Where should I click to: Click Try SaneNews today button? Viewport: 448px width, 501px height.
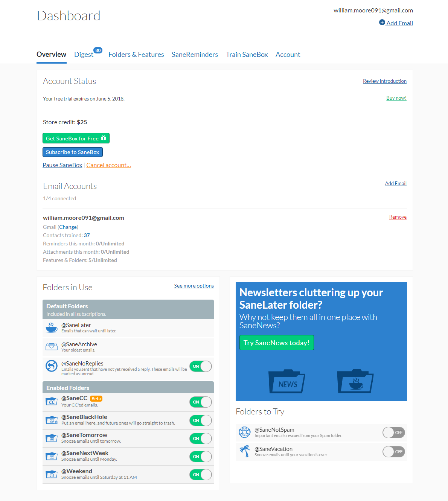tap(277, 343)
